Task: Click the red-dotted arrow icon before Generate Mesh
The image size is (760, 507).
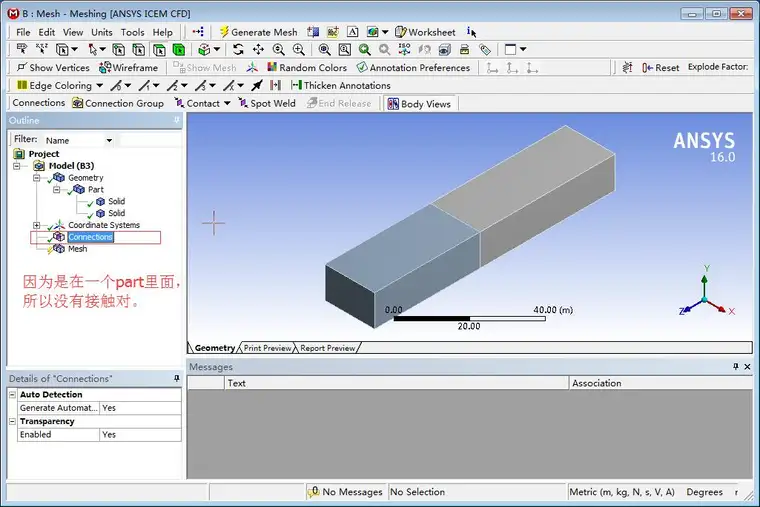Action: click(198, 32)
